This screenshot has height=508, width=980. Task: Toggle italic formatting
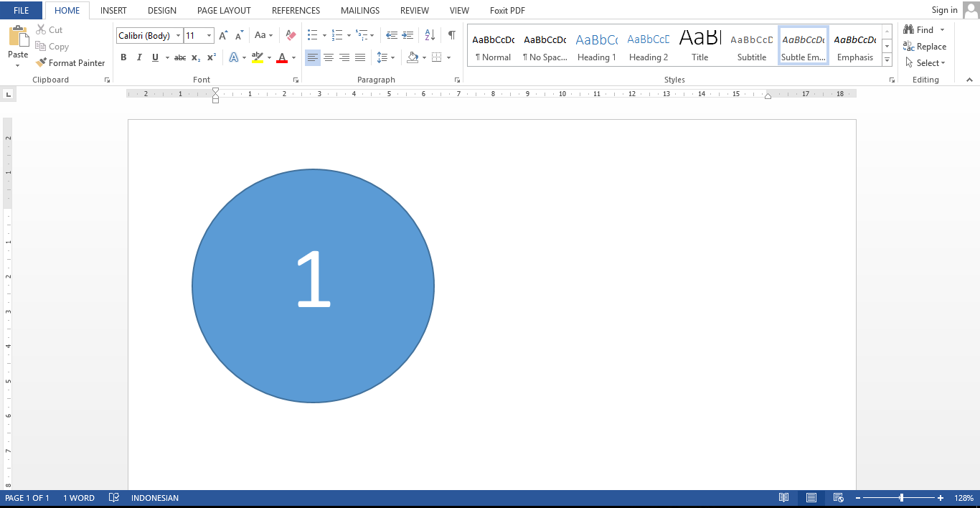(x=138, y=57)
